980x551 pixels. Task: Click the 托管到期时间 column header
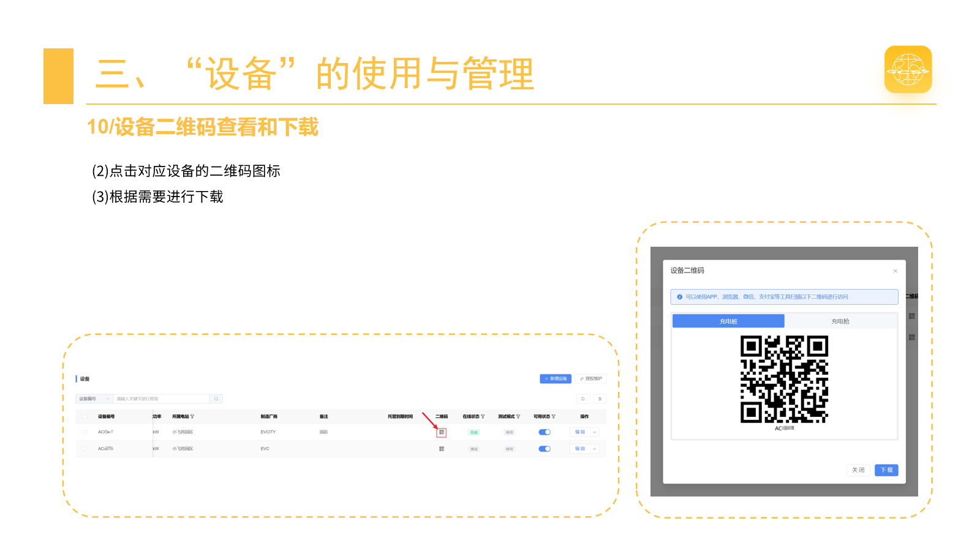400,416
